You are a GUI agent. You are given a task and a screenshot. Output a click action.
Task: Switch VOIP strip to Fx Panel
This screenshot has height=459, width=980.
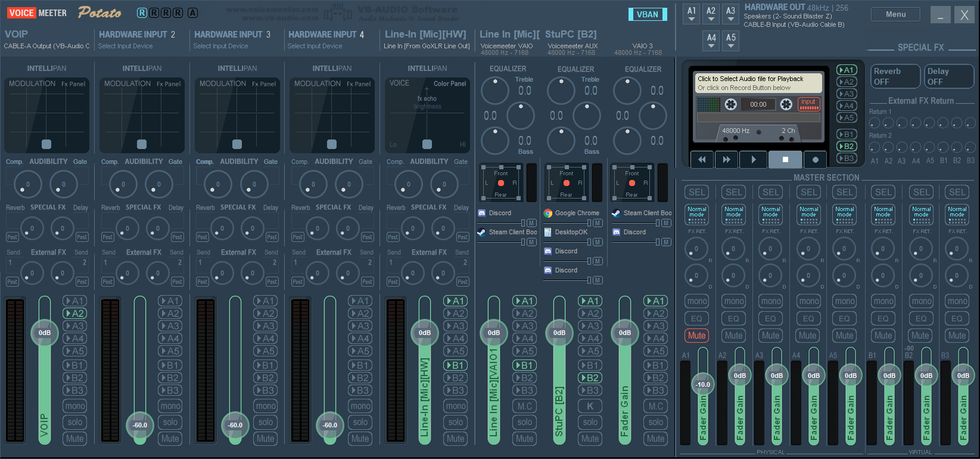[73, 84]
